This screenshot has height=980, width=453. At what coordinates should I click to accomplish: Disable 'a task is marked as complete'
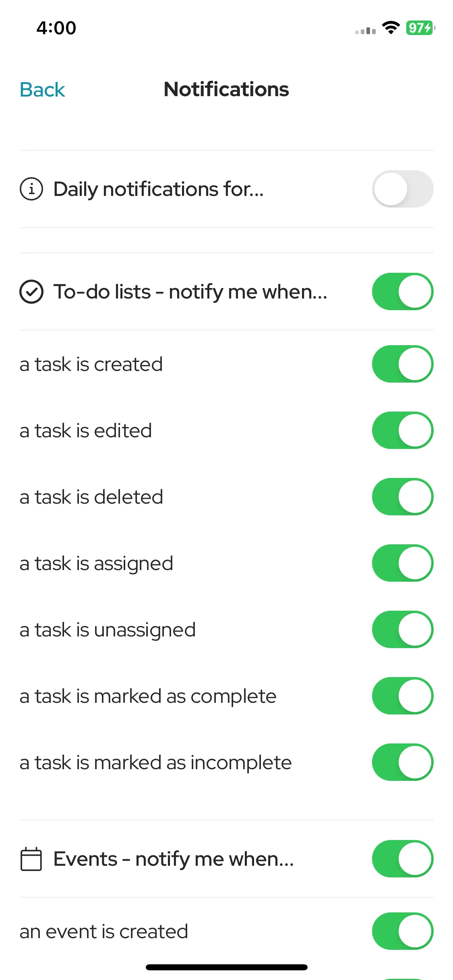click(x=403, y=696)
